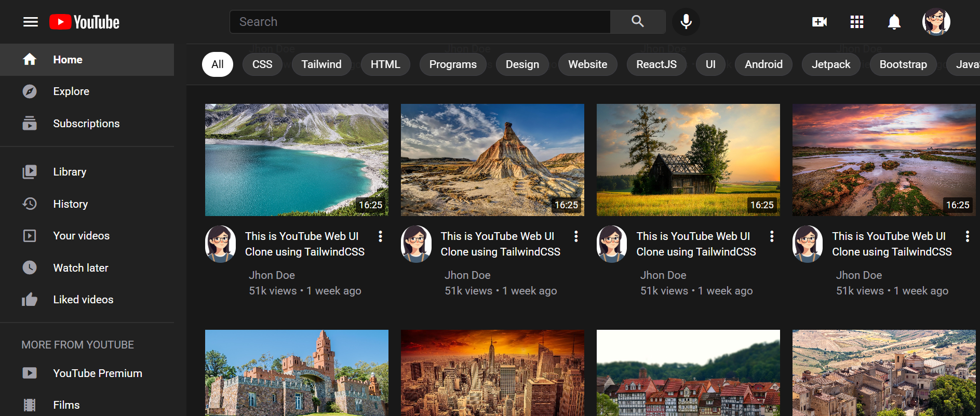The width and height of the screenshot is (980, 416).
Task: Click the Subscriptions sidebar icon
Action: tap(30, 123)
